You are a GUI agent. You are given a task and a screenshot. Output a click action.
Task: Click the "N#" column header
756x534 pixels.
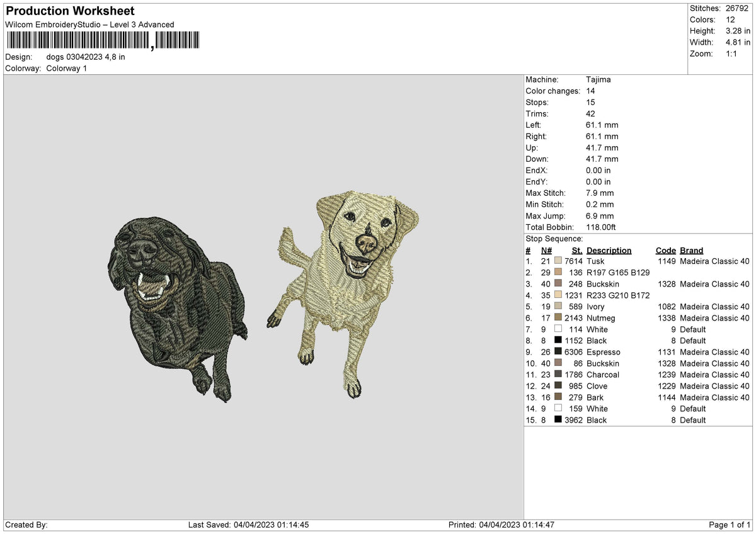pyautogui.click(x=546, y=250)
